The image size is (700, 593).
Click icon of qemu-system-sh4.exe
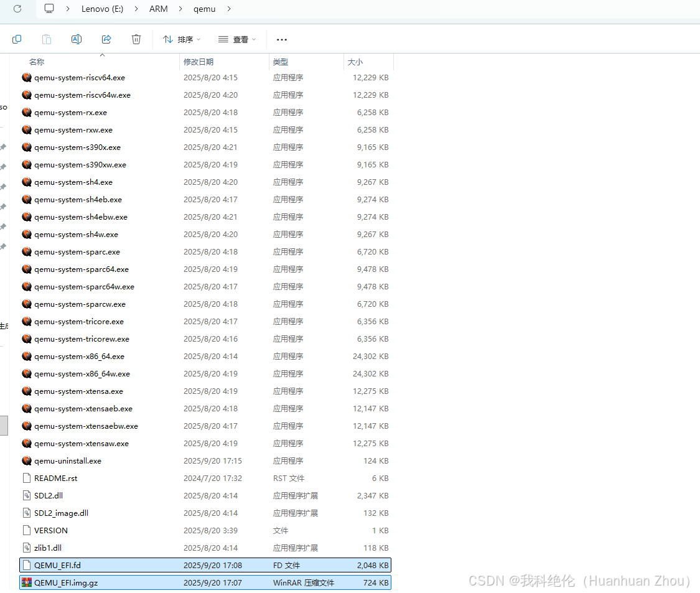coord(27,182)
